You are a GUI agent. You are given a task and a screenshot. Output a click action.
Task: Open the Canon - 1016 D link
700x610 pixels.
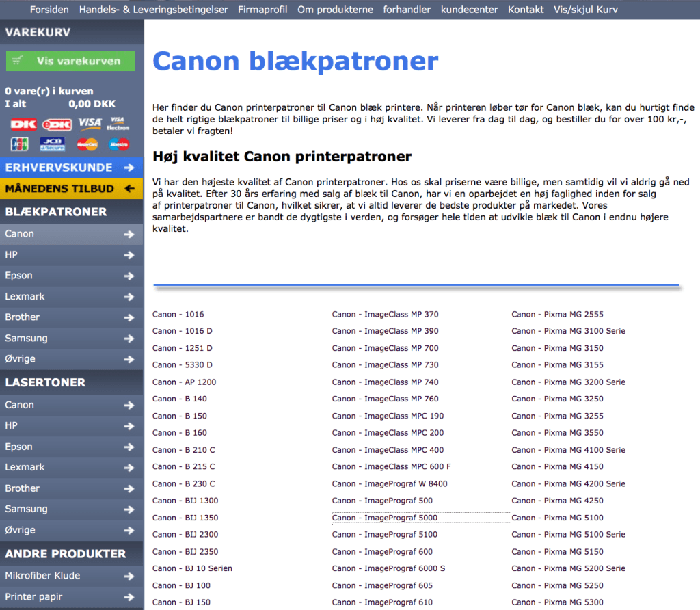(182, 331)
